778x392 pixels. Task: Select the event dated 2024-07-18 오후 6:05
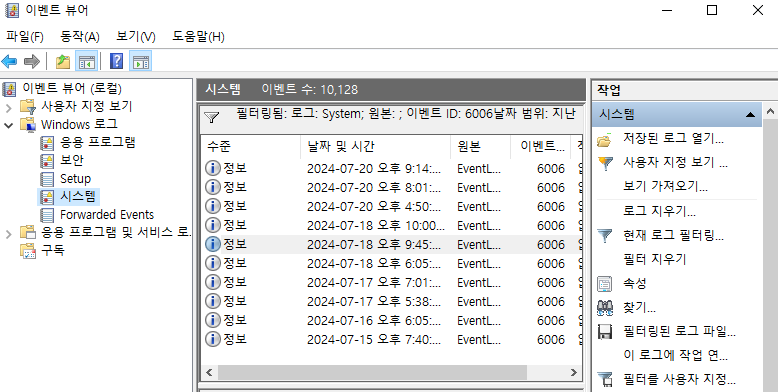[391, 263]
